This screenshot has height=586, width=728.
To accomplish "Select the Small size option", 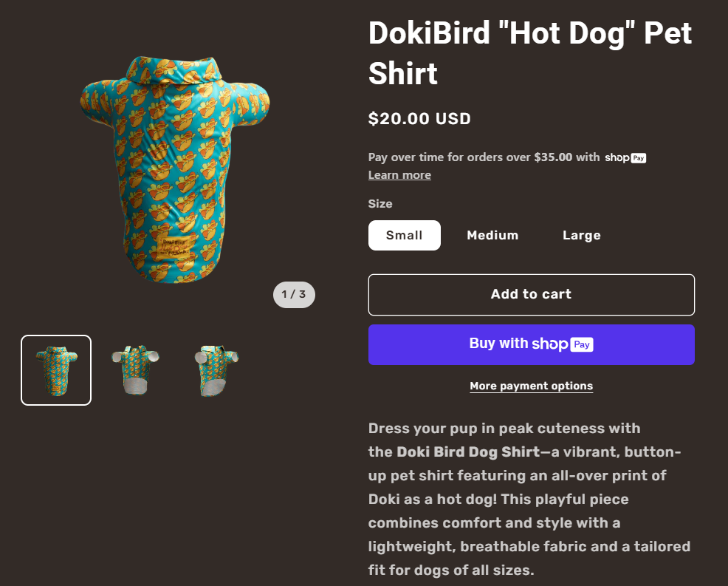I will click(x=405, y=236).
